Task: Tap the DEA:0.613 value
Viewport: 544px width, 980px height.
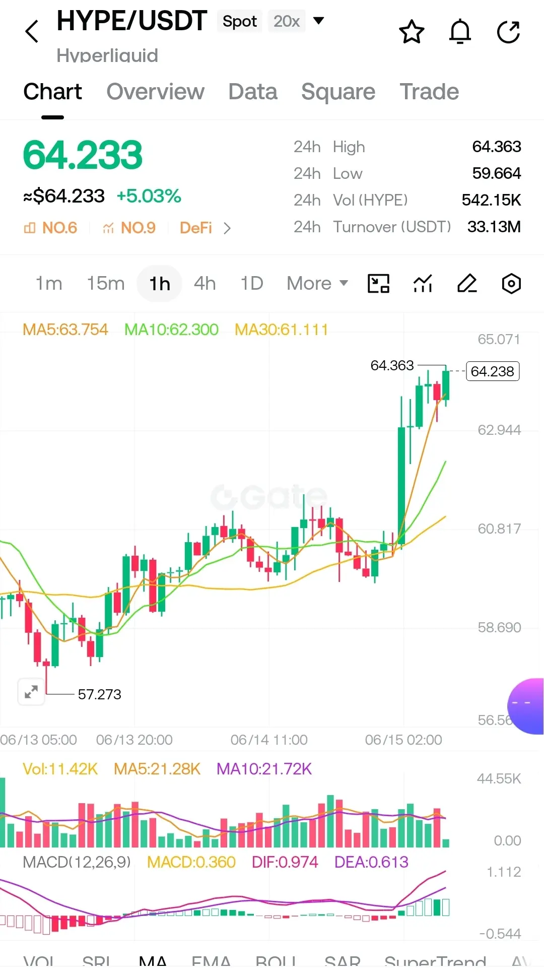Action: pos(371,862)
